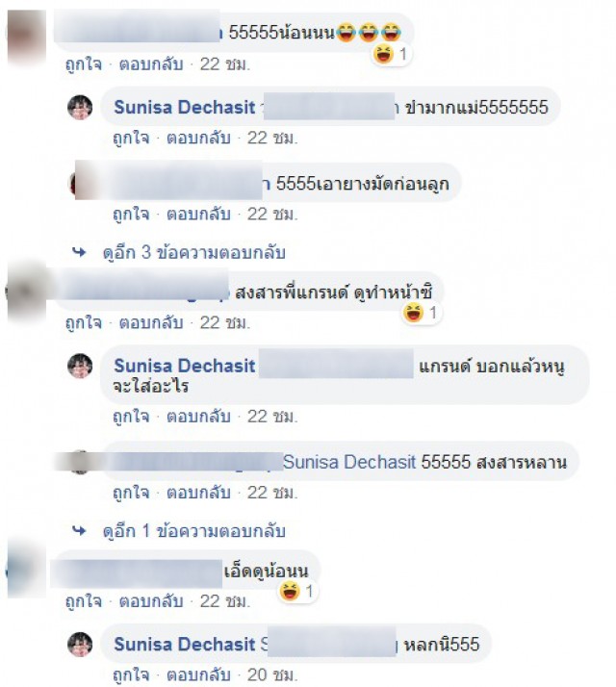Expand ดูอีก 3 ข้อความตอบกลับ replies
The width and height of the screenshot is (616, 687).
tap(193, 253)
